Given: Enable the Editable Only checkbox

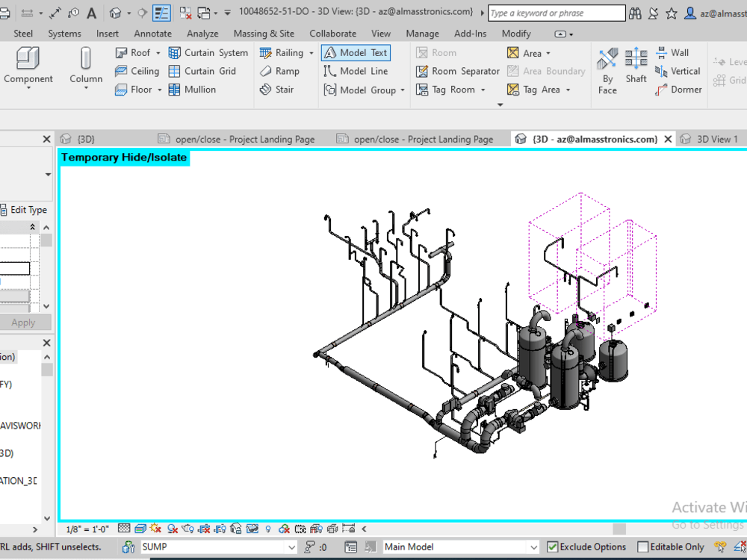Looking at the screenshot, I should 643,547.
